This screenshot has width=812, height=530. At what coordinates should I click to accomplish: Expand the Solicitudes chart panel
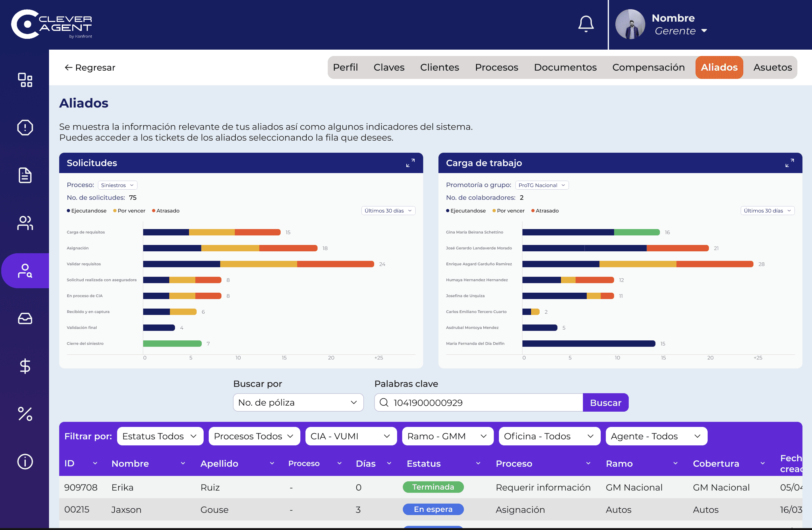click(x=410, y=163)
